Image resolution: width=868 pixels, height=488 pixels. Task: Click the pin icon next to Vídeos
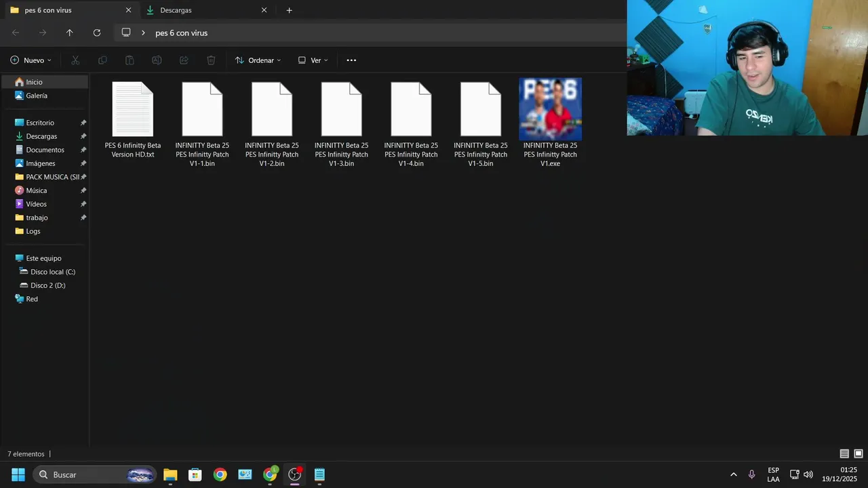click(83, 204)
